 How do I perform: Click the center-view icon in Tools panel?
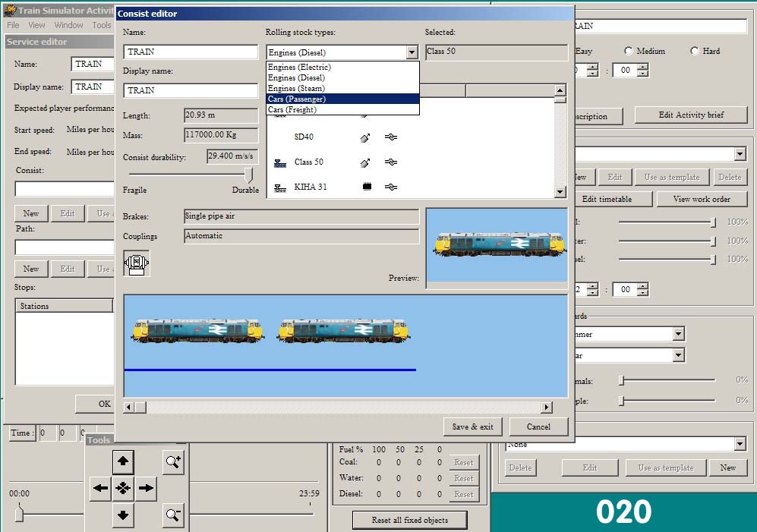point(123,488)
